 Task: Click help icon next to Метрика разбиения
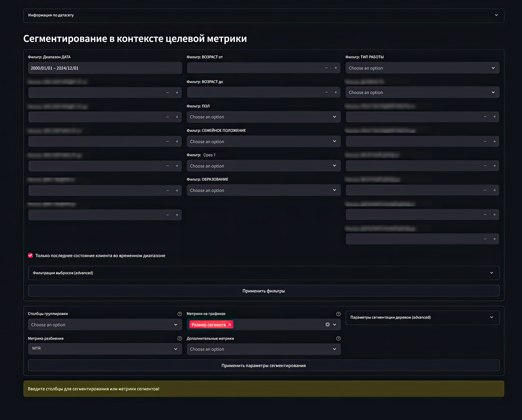click(179, 338)
